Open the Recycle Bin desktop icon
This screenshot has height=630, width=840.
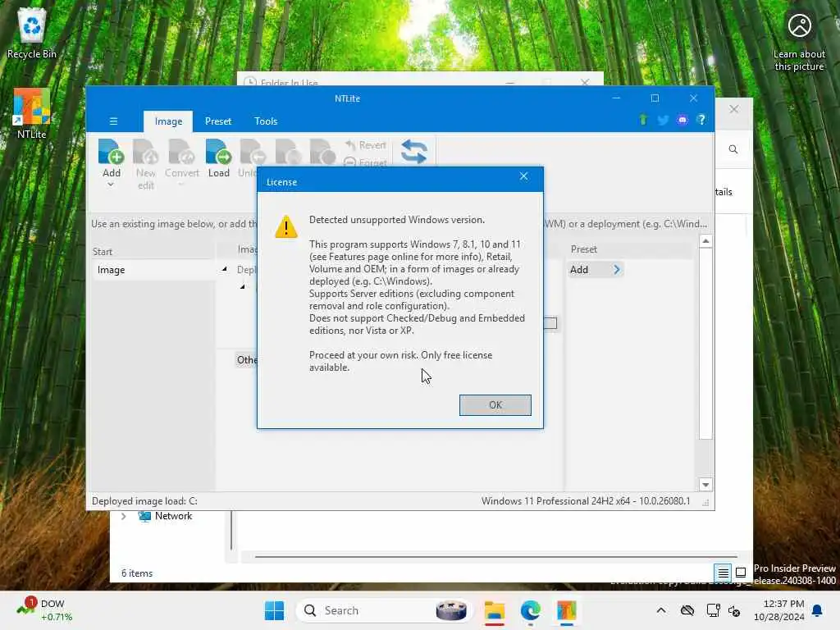click(x=32, y=34)
